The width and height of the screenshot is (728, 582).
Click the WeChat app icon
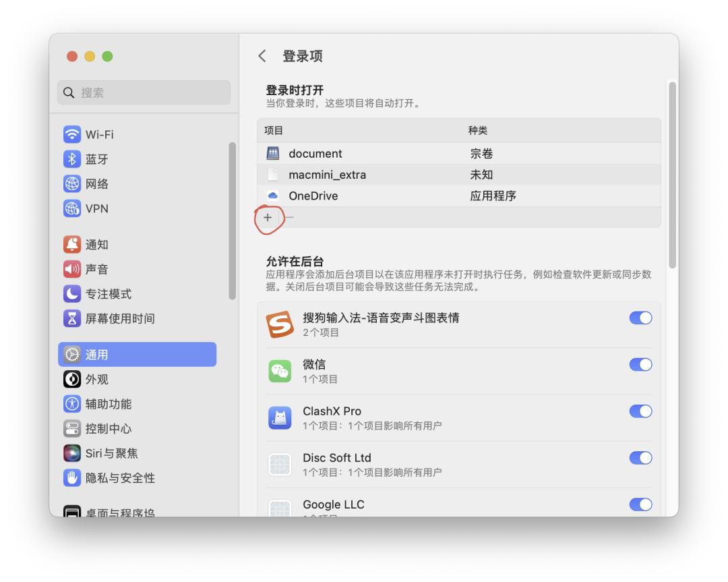280,370
